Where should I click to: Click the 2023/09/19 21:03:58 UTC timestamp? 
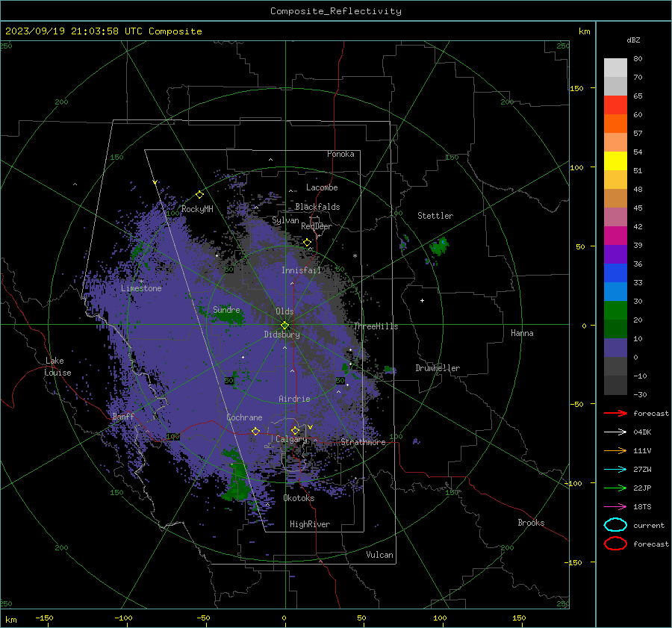click(103, 31)
